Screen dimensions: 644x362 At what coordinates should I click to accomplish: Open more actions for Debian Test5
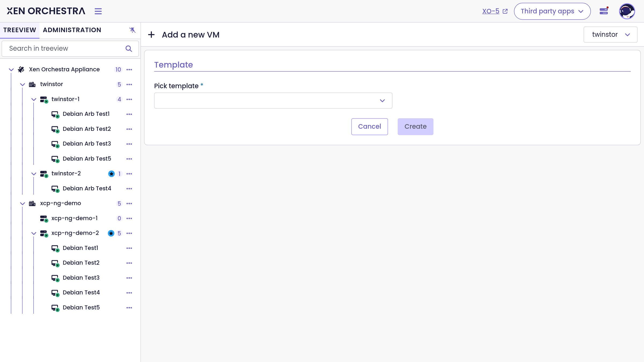pyautogui.click(x=129, y=308)
